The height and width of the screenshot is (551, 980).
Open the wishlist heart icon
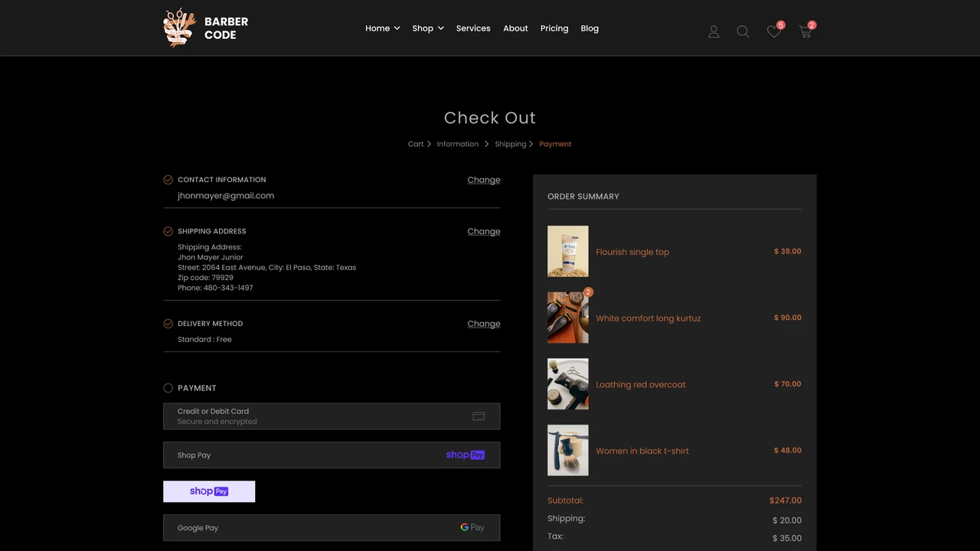[774, 31]
